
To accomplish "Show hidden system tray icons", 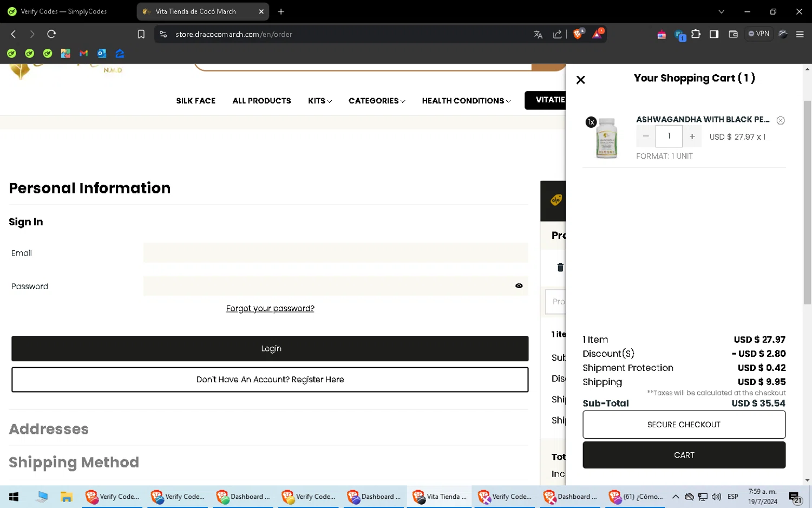I will 676,497.
